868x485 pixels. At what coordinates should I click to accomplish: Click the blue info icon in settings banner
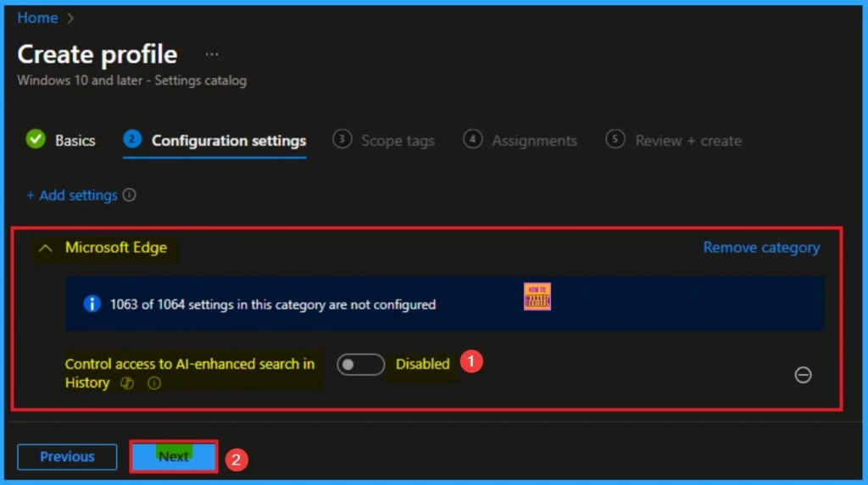(x=92, y=304)
